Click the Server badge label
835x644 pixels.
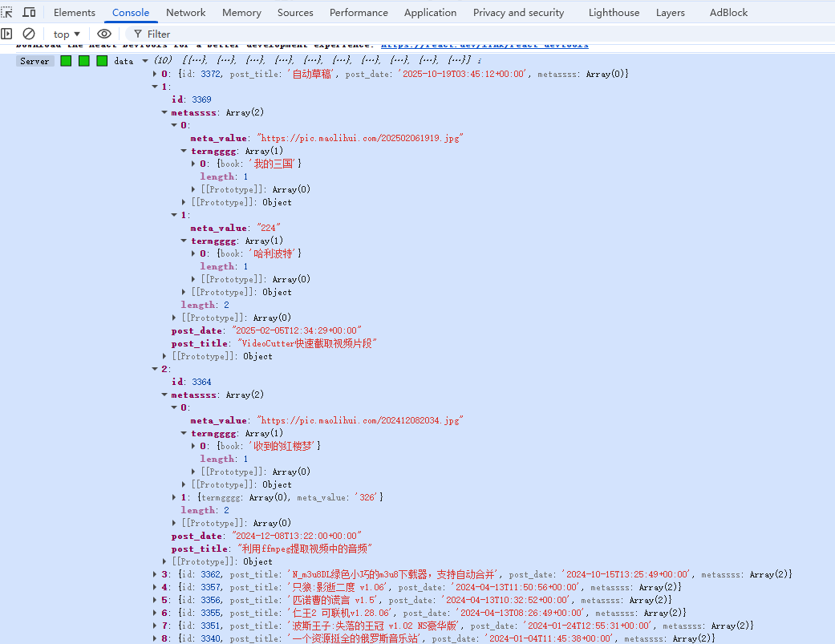(34, 61)
